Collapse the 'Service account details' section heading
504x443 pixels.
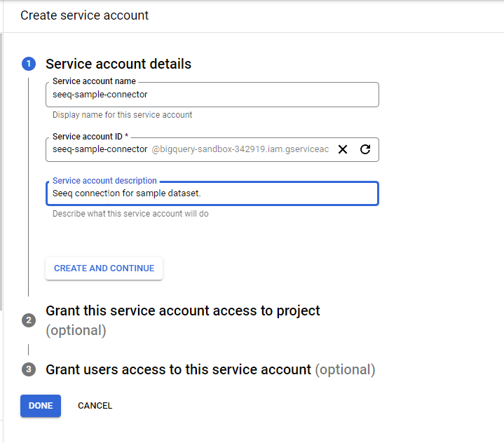(118, 64)
